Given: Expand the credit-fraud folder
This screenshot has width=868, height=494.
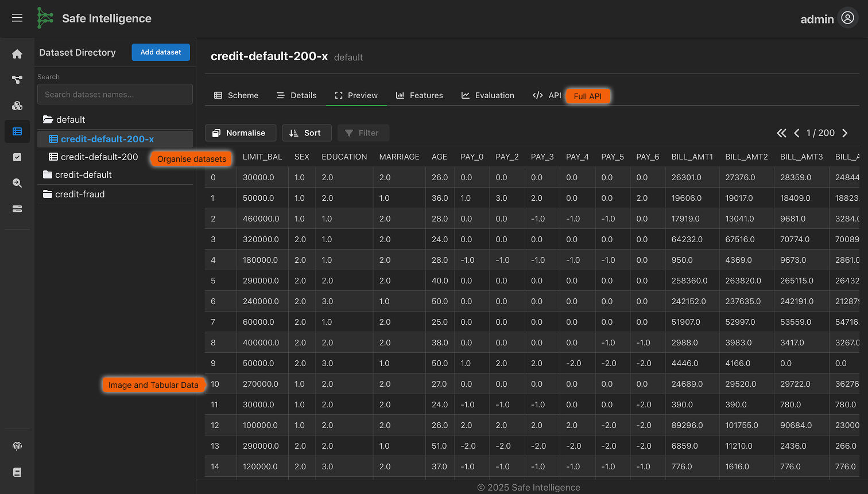Looking at the screenshot, I should click(74, 194).
